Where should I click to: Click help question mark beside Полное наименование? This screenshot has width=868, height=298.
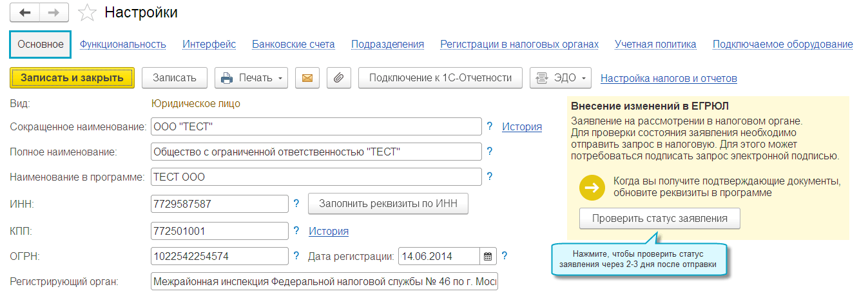click(x=490, y=152)
